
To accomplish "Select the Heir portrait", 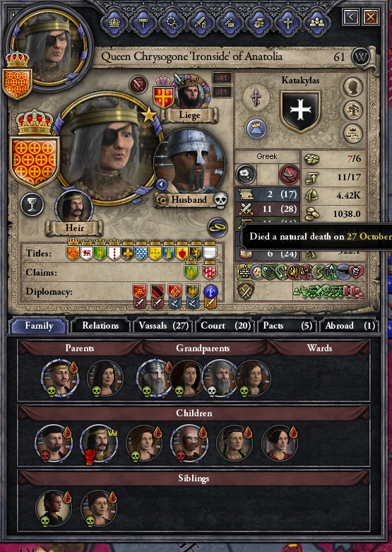I will click(74, 208).
